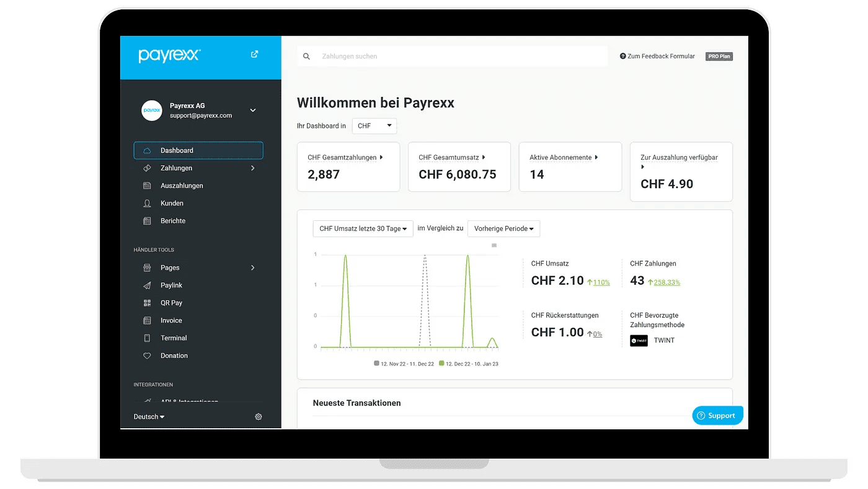
Task: Click the 0% Rückerstattungen change link
Action: point(598,334)
